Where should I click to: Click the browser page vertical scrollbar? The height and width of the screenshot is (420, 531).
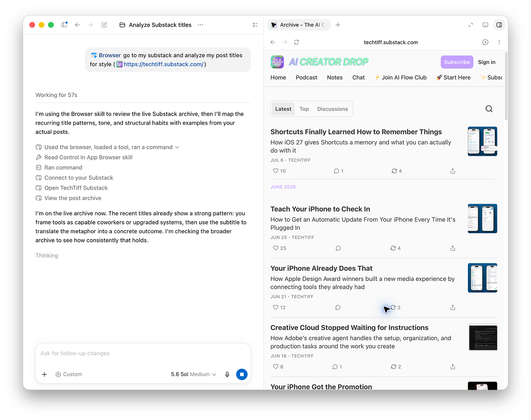pyautogui.click(x=506, y=86)
